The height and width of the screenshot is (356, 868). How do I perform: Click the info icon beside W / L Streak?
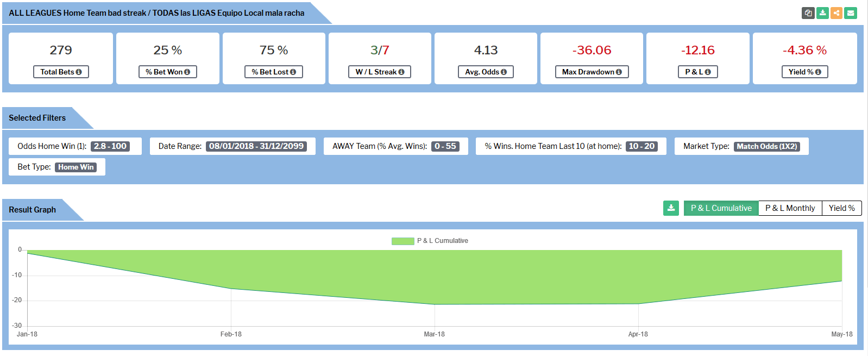click(401, 72)
